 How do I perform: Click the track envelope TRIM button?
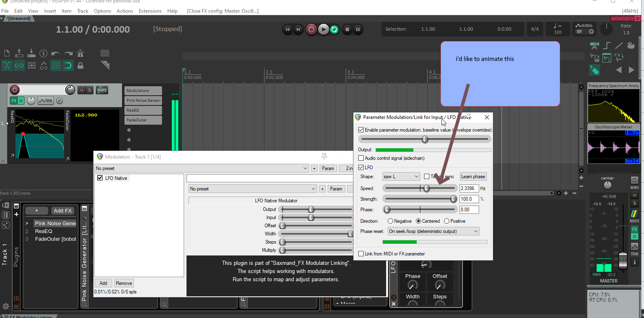coord(46,101)
